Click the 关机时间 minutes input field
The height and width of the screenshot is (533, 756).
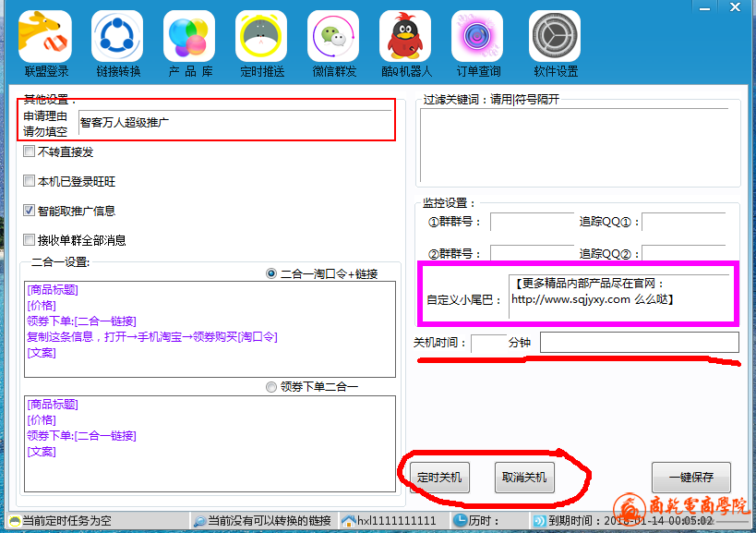click(x=488, y=344)
